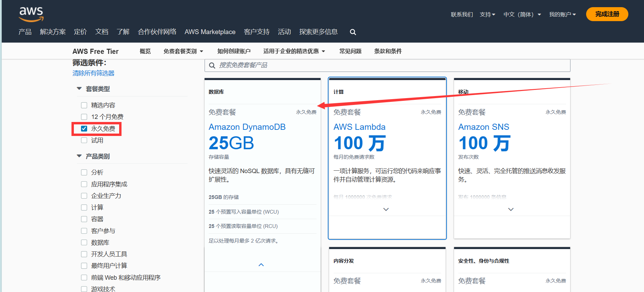644x292 pixels.
Task: Open the 文档 menu item
Action: [x=102, y=32]
